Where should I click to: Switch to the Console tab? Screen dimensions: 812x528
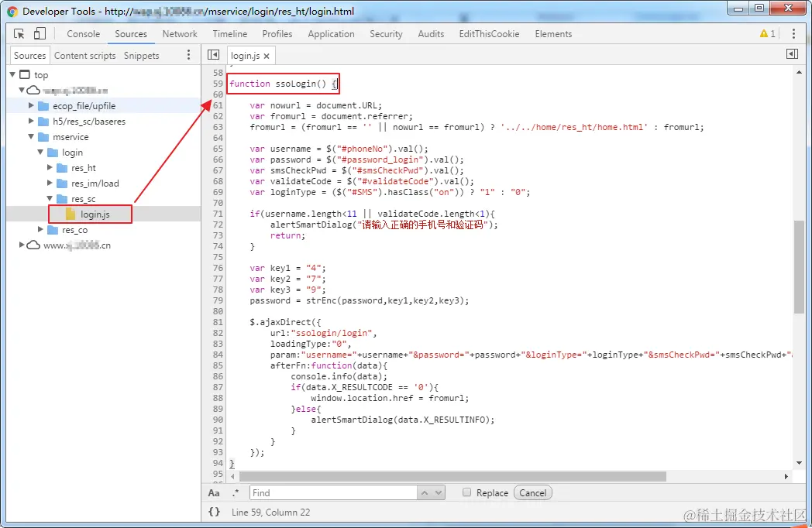click(84, 33)
